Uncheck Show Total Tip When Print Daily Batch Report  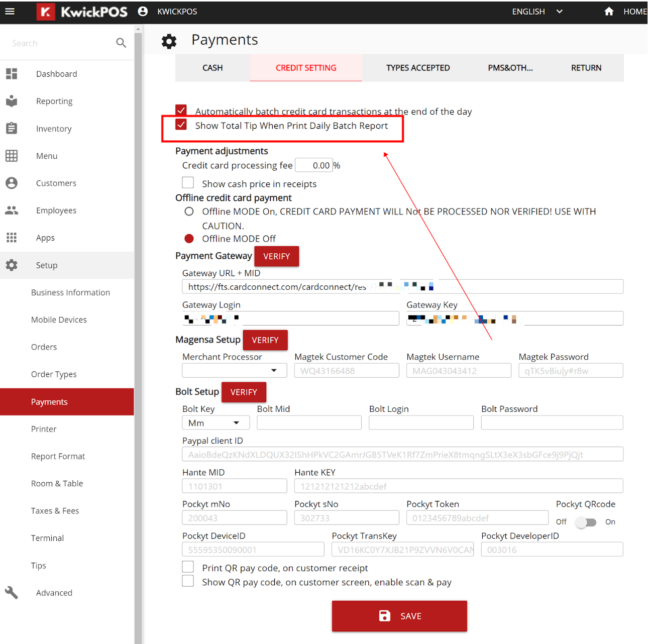[181, 125]
